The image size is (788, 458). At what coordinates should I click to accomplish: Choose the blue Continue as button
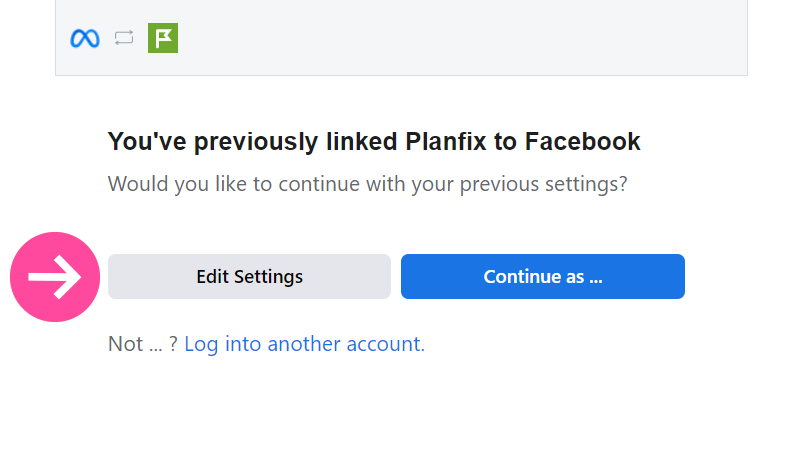[x=543, y=277]
